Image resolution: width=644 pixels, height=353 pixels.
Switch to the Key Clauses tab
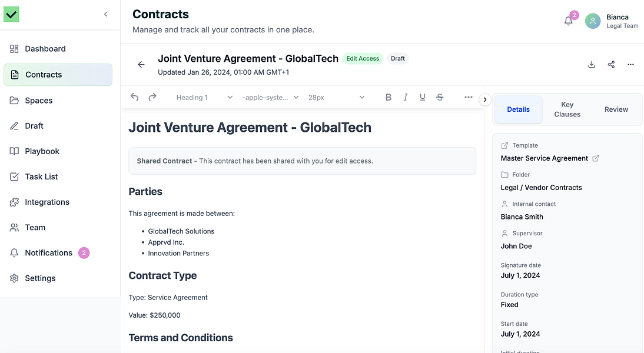(x=567, y=109)
